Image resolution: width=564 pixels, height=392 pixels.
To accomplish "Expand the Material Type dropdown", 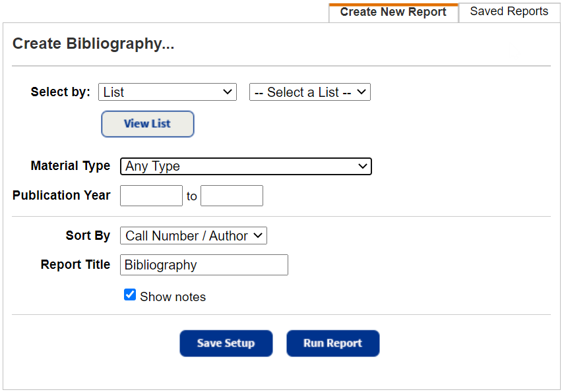I will tap(245, 166).
